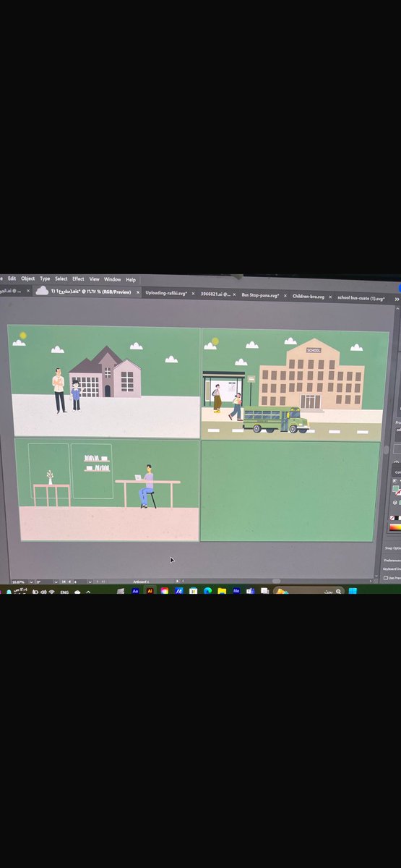
Task: Open Snap Options section in Properties panel
Action: [393, 548]
